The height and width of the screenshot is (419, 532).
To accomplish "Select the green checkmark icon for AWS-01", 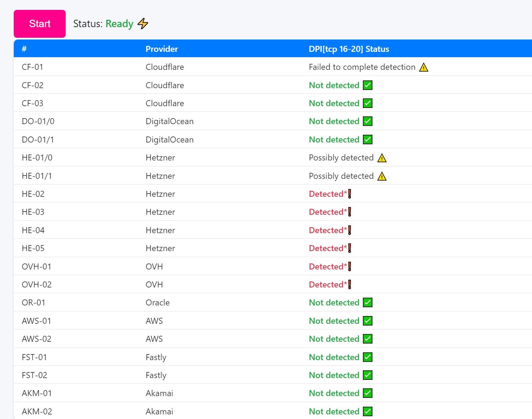I will point(368,321).
